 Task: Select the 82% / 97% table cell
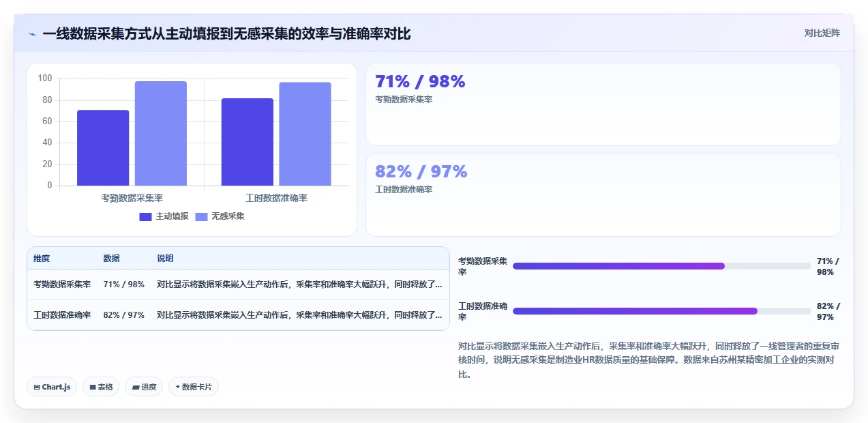(x=123, y=315)
